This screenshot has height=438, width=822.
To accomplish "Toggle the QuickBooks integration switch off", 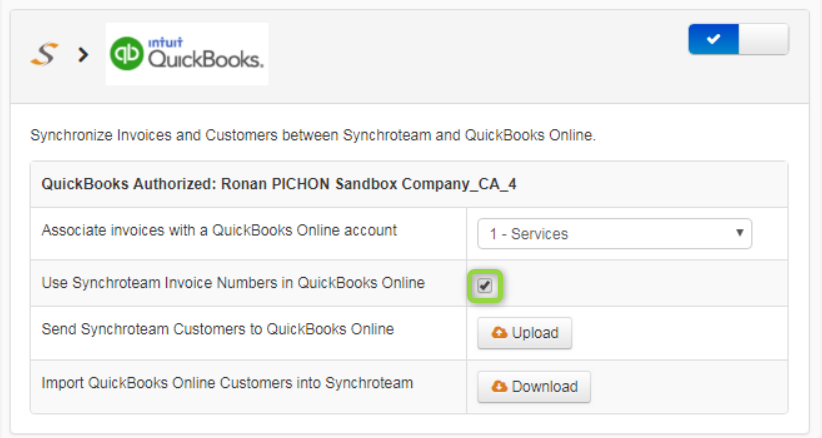I will point(738,39).
